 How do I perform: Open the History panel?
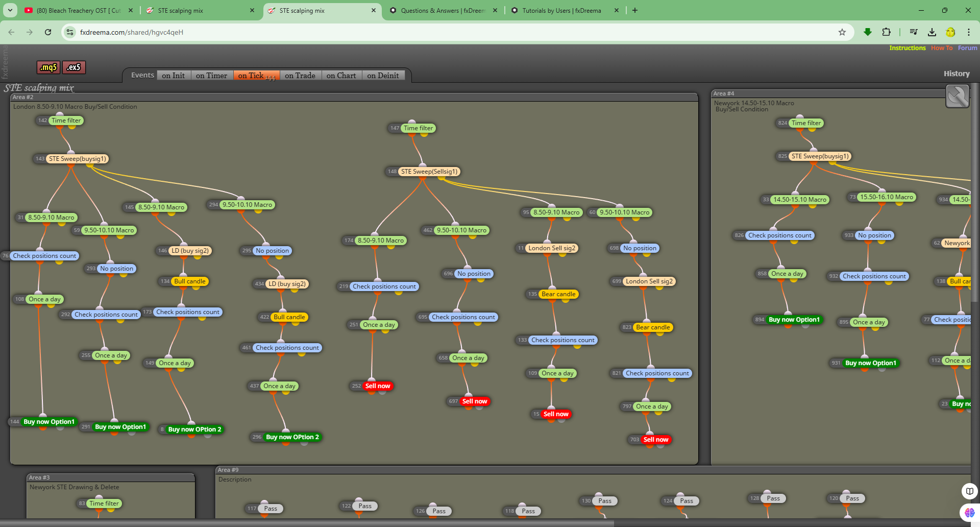pyautogui.click(x=957, y=74)
